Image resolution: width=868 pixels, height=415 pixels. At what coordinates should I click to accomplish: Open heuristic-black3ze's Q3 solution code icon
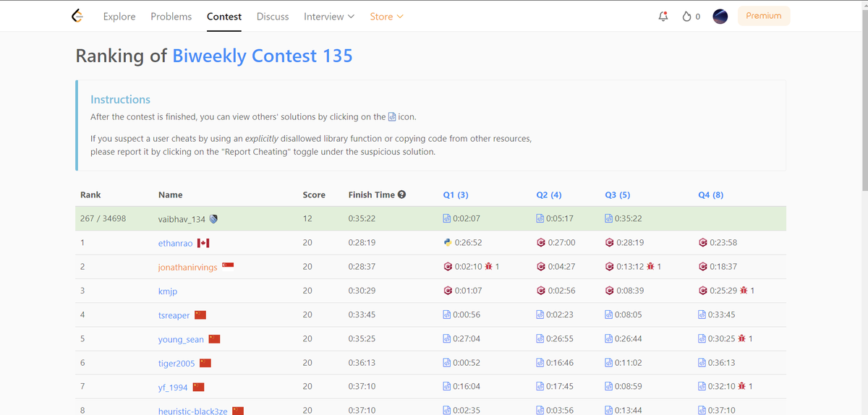(x=609, y=411)
